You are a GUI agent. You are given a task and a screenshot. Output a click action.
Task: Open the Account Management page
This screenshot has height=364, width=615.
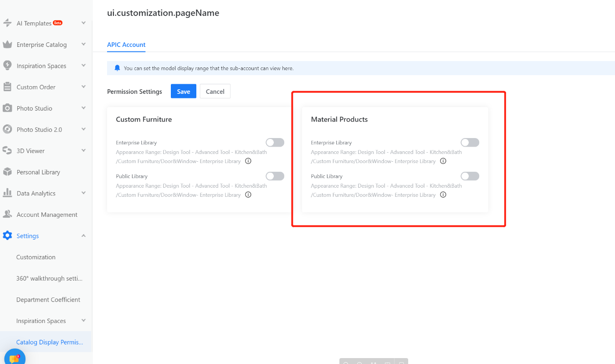click(x=47, y=215)
